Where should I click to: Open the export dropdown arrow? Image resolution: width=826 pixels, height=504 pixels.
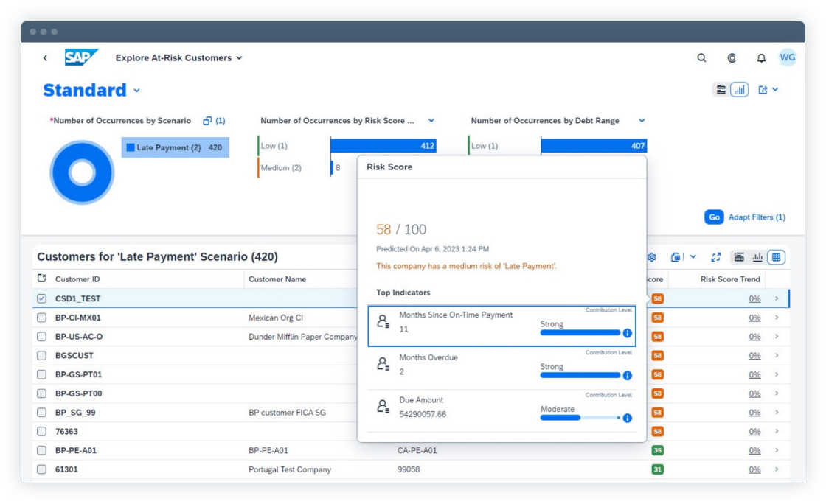coord(693,257)
